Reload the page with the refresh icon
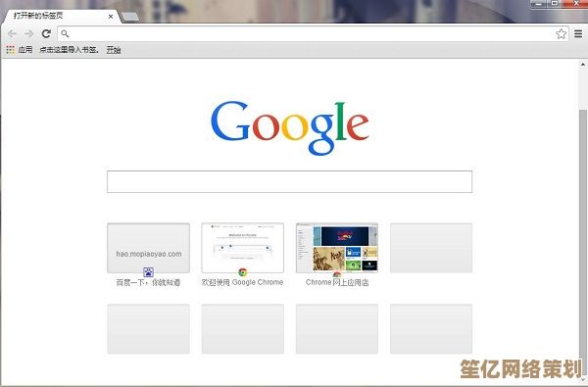Screen dimensions: 588x387 coord(46,33)
